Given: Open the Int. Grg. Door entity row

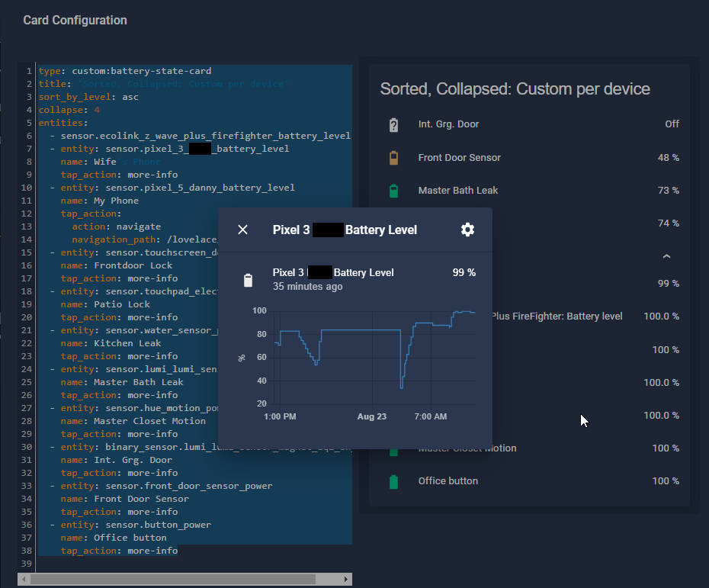Looking at the screenshot, I should click(x=530, y=124).
